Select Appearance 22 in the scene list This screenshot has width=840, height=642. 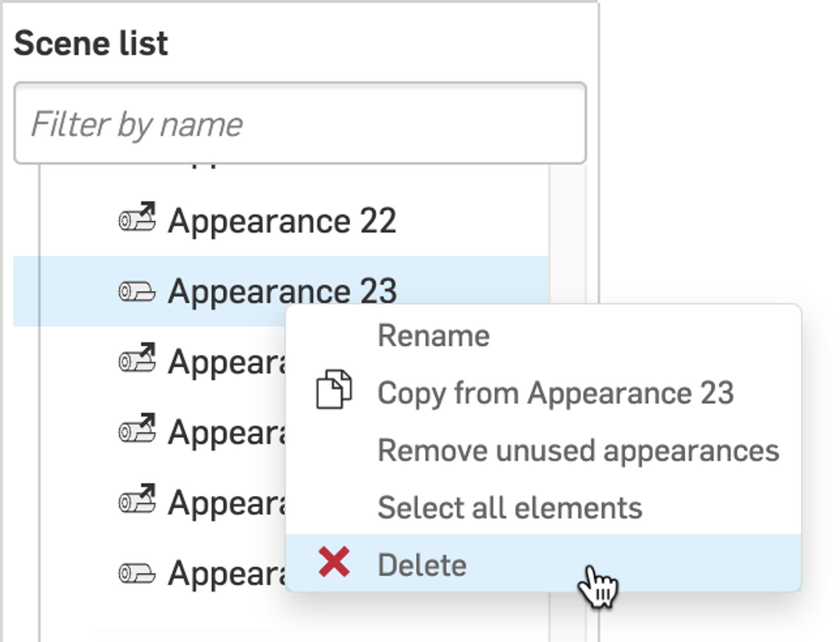pyautogui.click(x=282, y=221)
